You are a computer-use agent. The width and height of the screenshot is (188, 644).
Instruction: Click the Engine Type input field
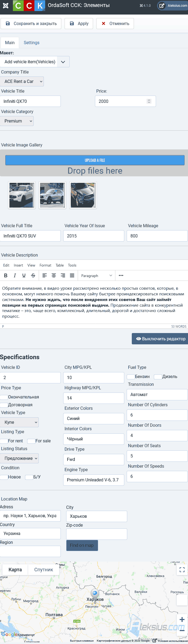coord(94,480)
